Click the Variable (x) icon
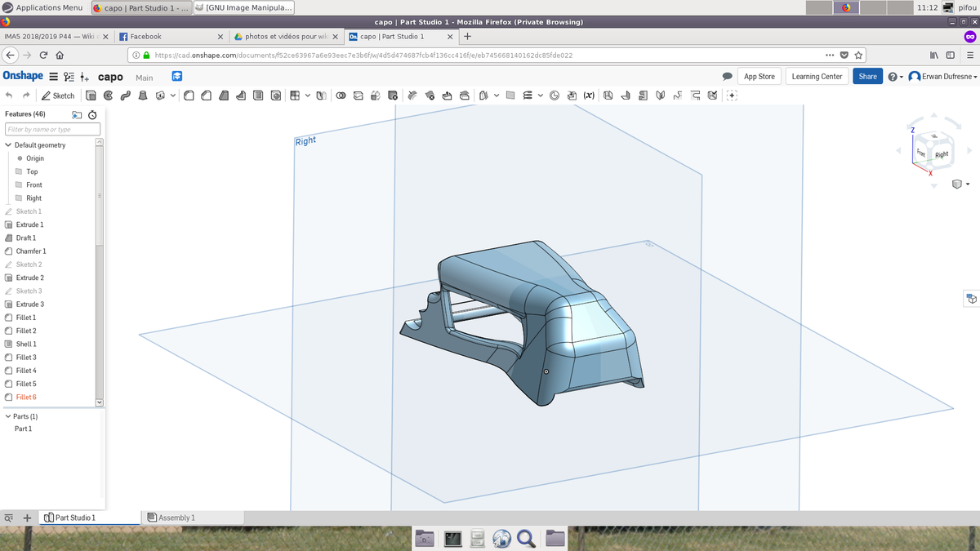The width and height of the screenshot is (980, 551). click(x=588, y=96)
